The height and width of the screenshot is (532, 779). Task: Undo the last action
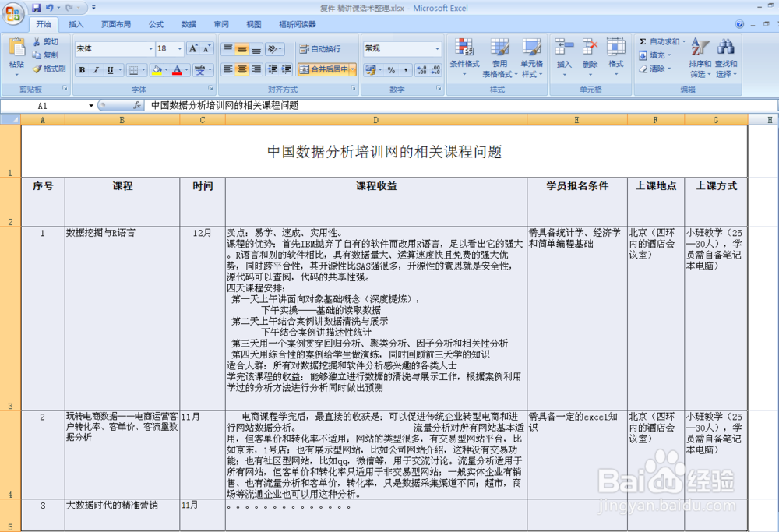point(50,8)
